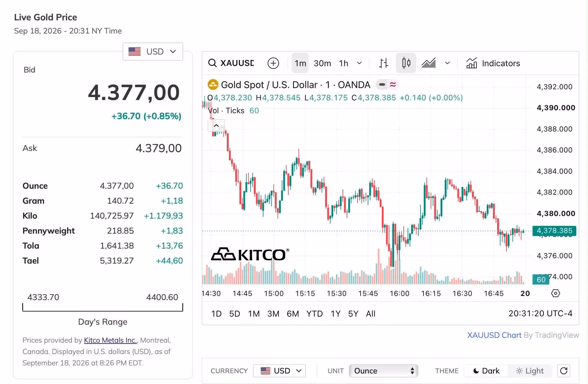The height and width of the screenshot is (384, 588).
Task: Select the area chart style icon
Action: tap(429, 63)
